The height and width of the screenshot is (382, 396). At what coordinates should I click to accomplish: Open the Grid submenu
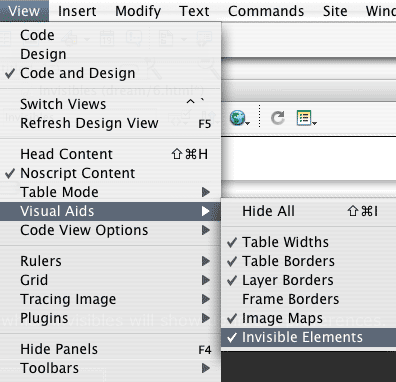(110, 280)
